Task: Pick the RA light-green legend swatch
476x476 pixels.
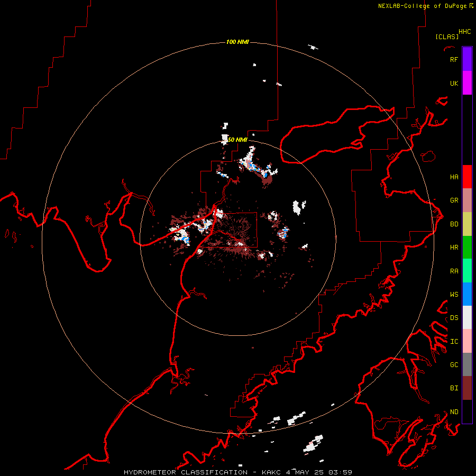Action: (467, 271)
